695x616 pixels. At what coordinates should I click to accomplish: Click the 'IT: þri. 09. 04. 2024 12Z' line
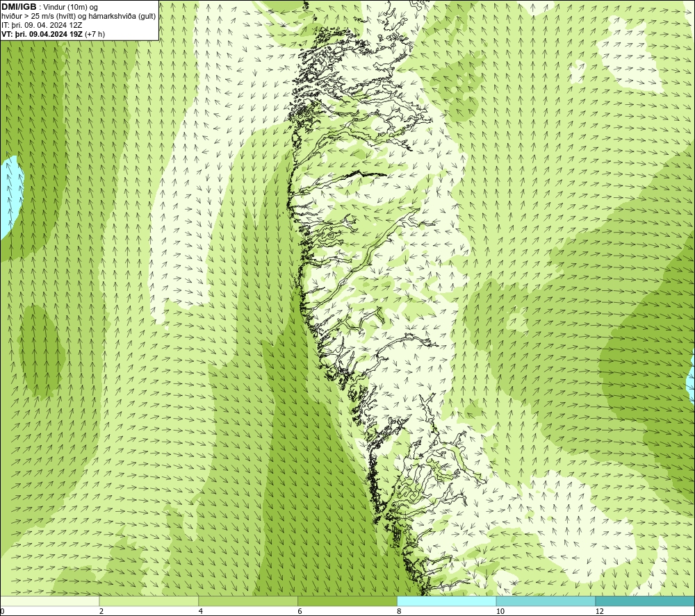coord(42,25)
